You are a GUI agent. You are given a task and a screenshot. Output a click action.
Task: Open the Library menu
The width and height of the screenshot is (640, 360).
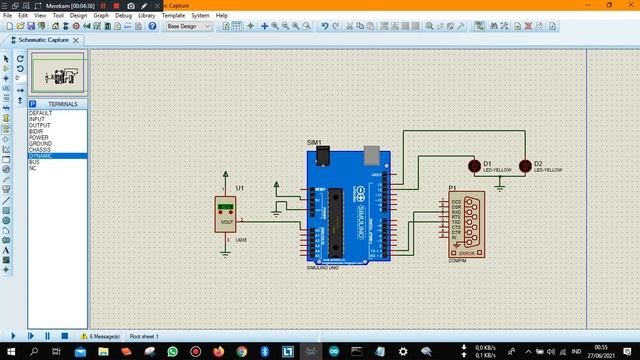point(147,16)
